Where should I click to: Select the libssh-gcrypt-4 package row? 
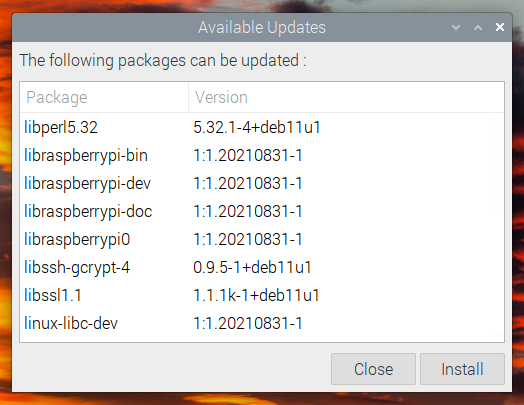coord(262,267)
